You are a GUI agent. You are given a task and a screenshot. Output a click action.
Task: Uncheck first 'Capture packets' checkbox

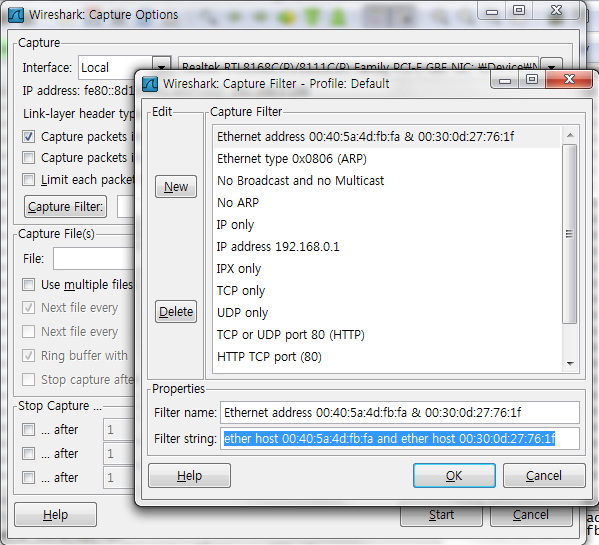(29, 137)
